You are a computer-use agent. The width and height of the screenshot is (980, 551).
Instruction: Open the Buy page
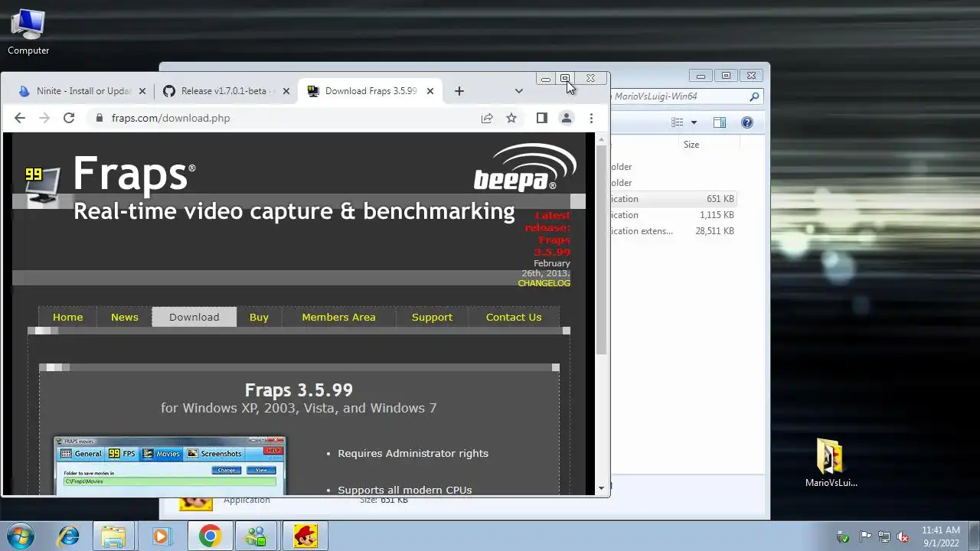[259, 317]
